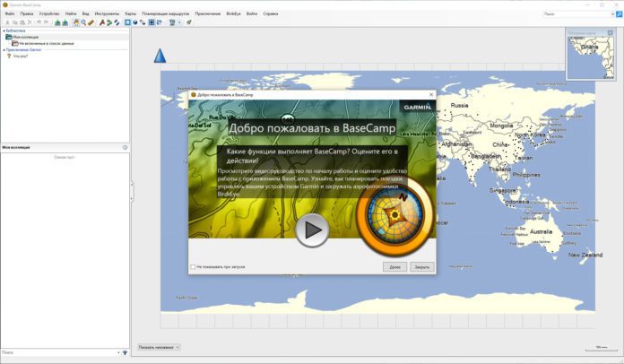The image size is (624, 364).
Task: Click the Australia label on the map
Action: 541,231
